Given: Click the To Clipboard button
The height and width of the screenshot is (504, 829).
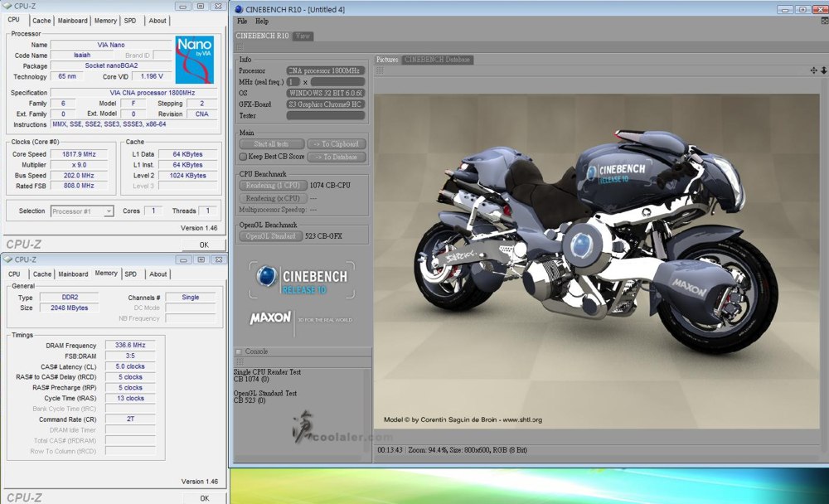Looking at the screenshot, I should point(337,144).
